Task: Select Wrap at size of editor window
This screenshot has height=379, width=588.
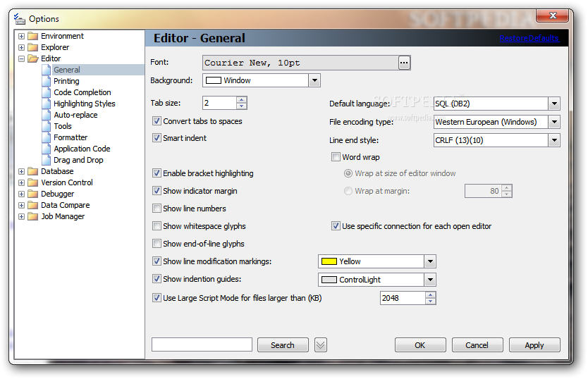Action: tap(348, 173)
